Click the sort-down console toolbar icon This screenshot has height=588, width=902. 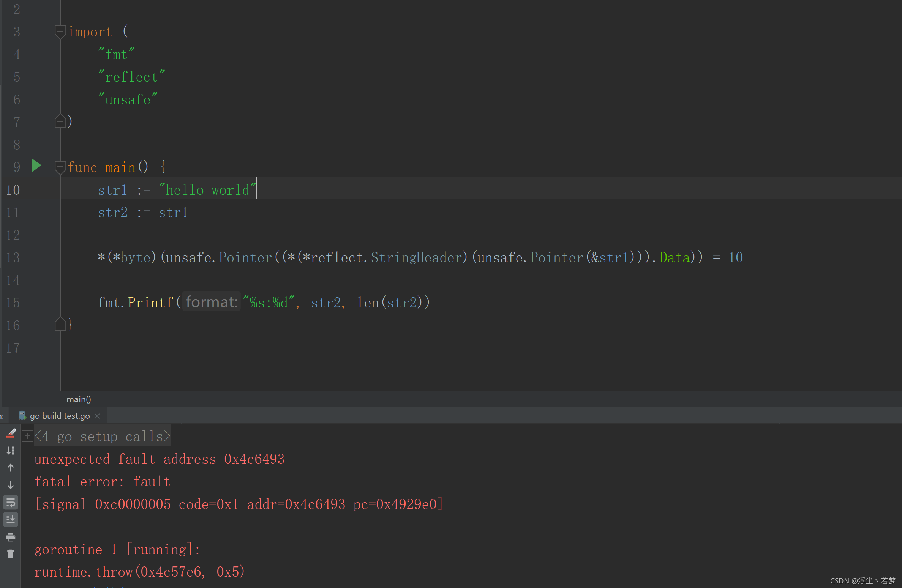(x=11, y=451)
